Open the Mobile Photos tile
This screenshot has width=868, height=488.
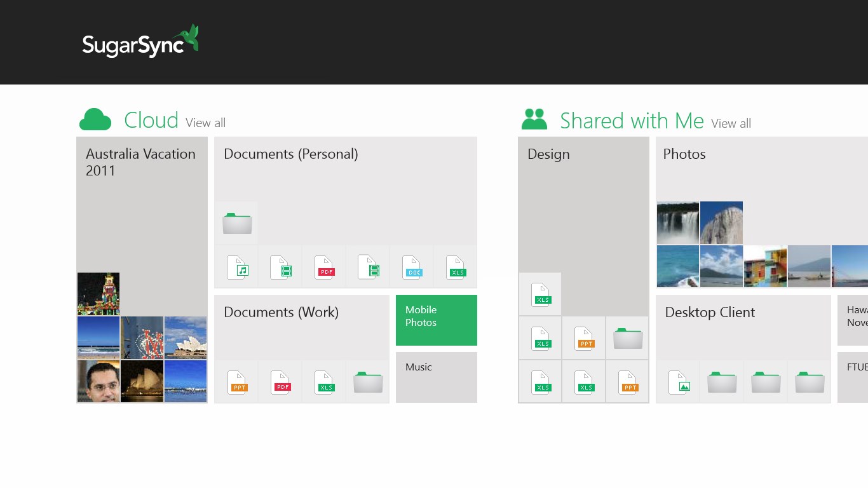tap(436, 320)
